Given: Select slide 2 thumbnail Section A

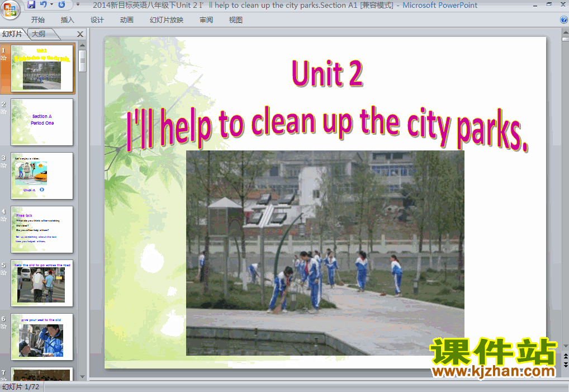Looking at the screenshot, I should (42, 122).
